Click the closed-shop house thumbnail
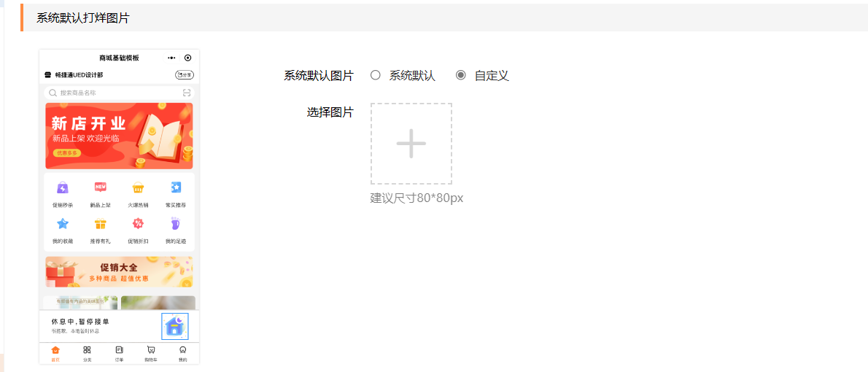The height and width of the screenshot is (372, 868). [x=175, y=326]
